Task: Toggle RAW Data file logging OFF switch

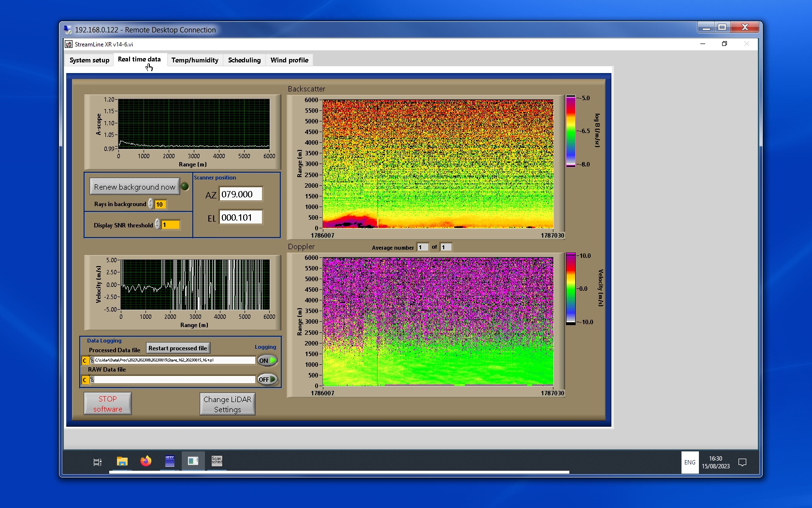Action: [267, 379]
